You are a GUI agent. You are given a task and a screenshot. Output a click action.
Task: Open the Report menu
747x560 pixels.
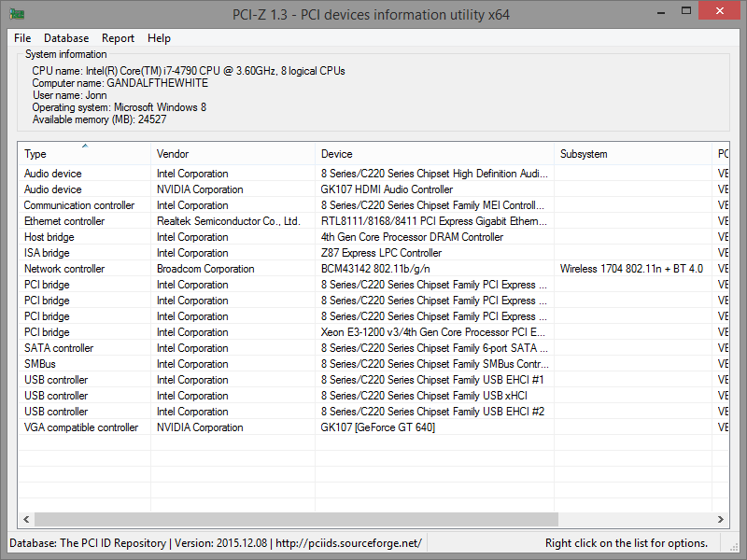pos(118,38)
